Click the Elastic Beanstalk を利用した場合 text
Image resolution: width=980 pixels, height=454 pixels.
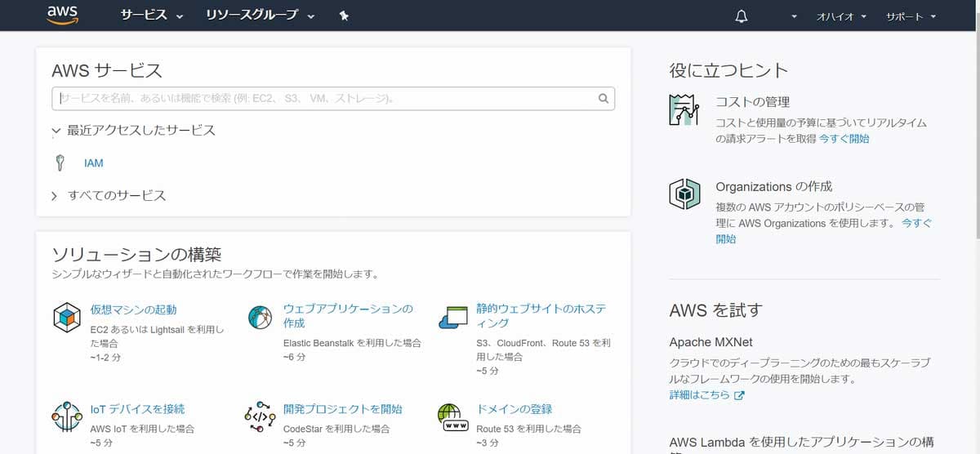[352, 344]
